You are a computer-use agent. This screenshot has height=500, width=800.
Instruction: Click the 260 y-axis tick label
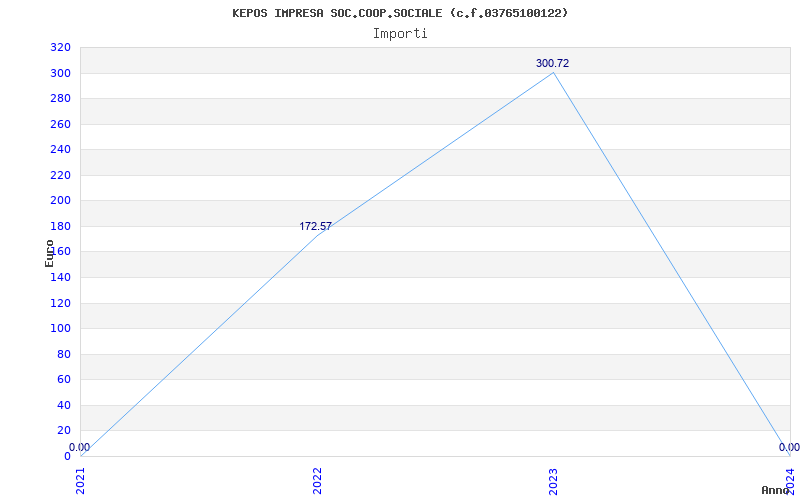60,124
